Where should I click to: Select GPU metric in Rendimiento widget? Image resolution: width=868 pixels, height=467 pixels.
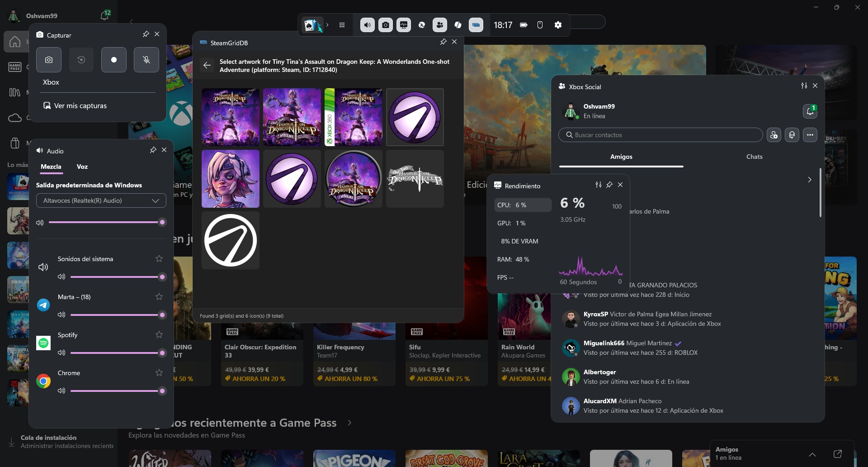tap(511, 223)
